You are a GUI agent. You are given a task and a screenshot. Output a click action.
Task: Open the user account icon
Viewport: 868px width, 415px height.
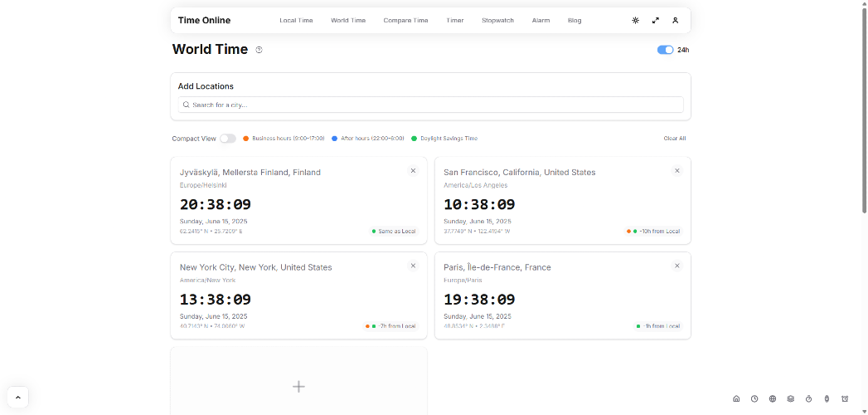click(x=675, y=20)
